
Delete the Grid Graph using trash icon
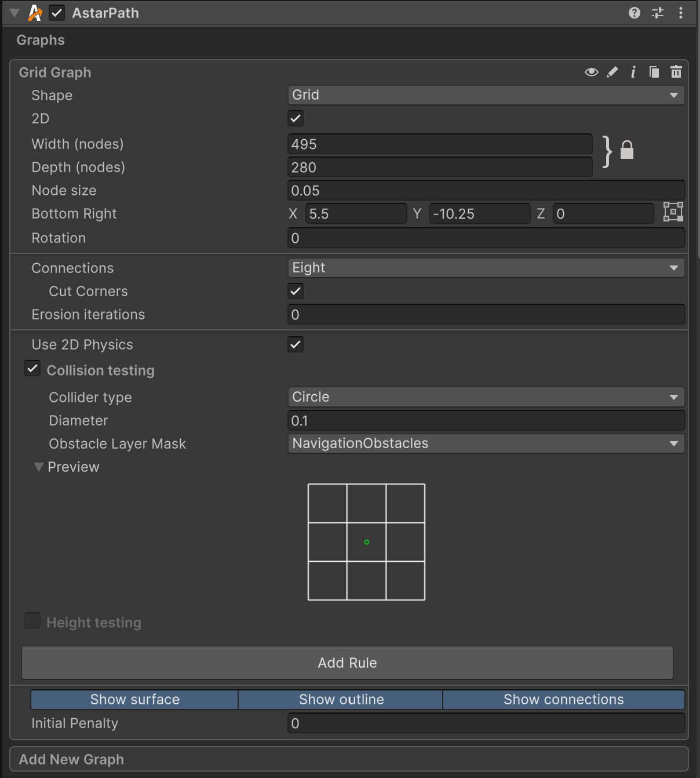(x=676, y=72)
